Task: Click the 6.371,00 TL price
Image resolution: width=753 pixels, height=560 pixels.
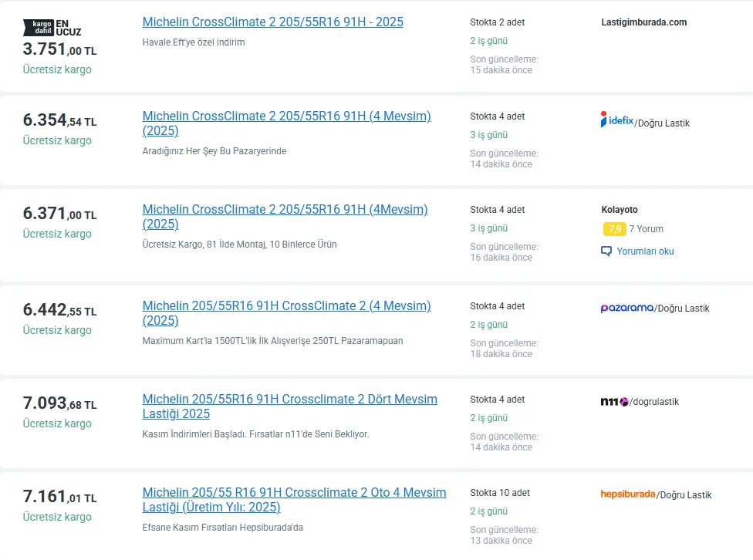Action: (59, 213)
